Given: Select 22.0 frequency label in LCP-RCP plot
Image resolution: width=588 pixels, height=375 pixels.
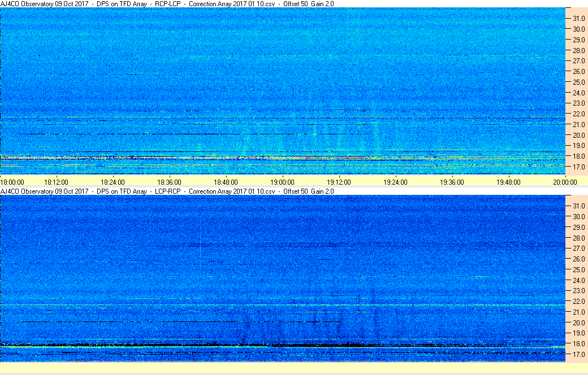Looking at the screenshot, I should pos(578,301).
